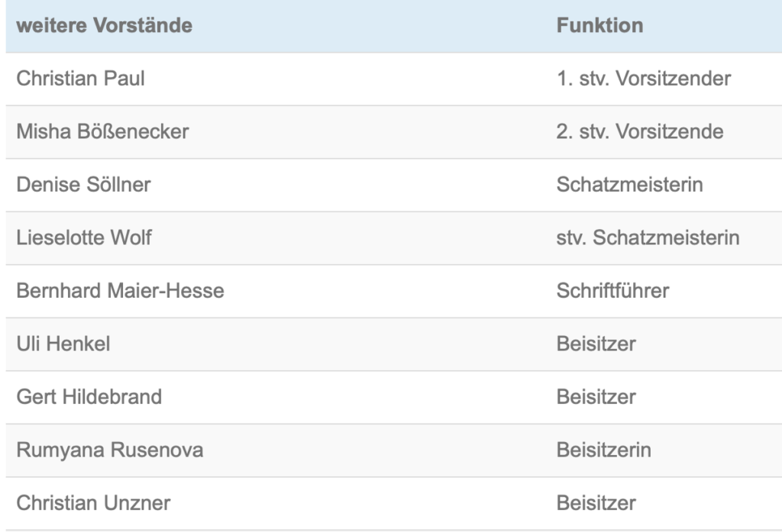Click the name Rumyana Rusenova
This screenshot has height=532, width=782.
click(x=110, y=450)
